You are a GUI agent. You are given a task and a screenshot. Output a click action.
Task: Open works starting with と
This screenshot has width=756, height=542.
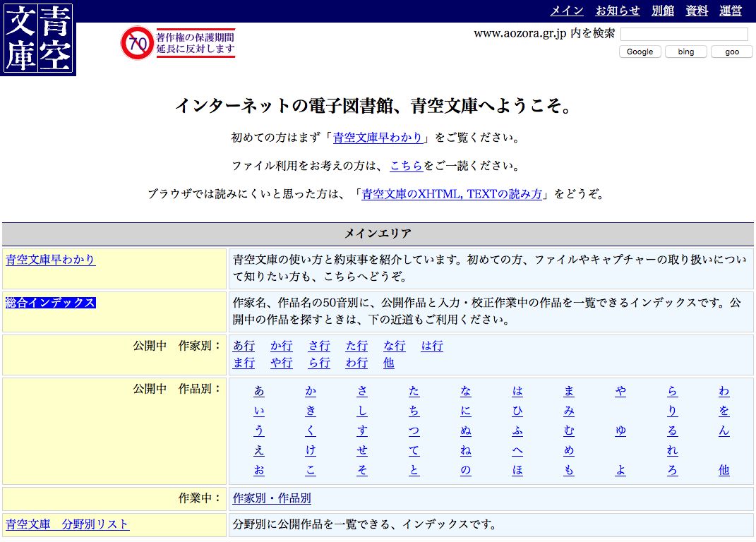coord(414,470)
